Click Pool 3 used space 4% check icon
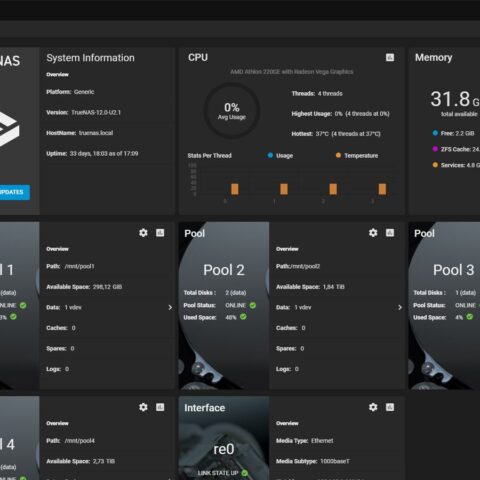 (x=470, y=317)
